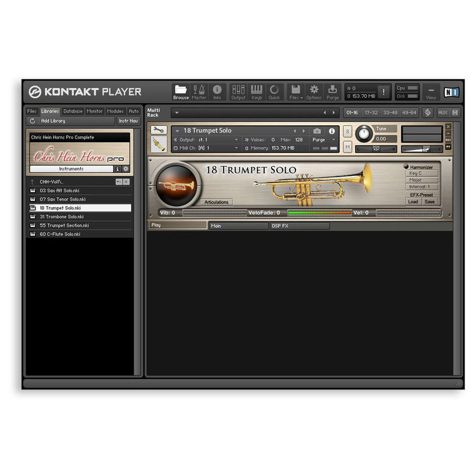This screenshot has height=476, width=476.
Task: Open the Files disk menu
Action: click(296, 92)
